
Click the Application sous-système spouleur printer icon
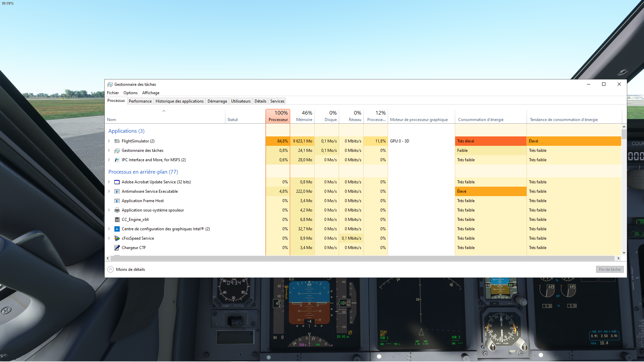coord(117,210)
